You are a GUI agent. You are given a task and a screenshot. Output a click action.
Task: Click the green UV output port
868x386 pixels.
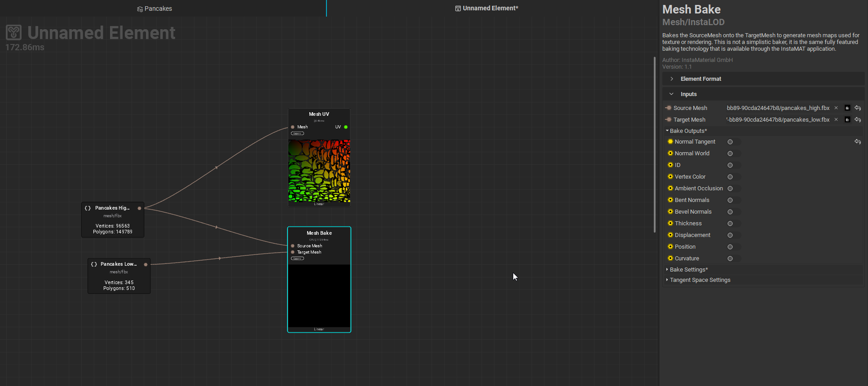346,127
